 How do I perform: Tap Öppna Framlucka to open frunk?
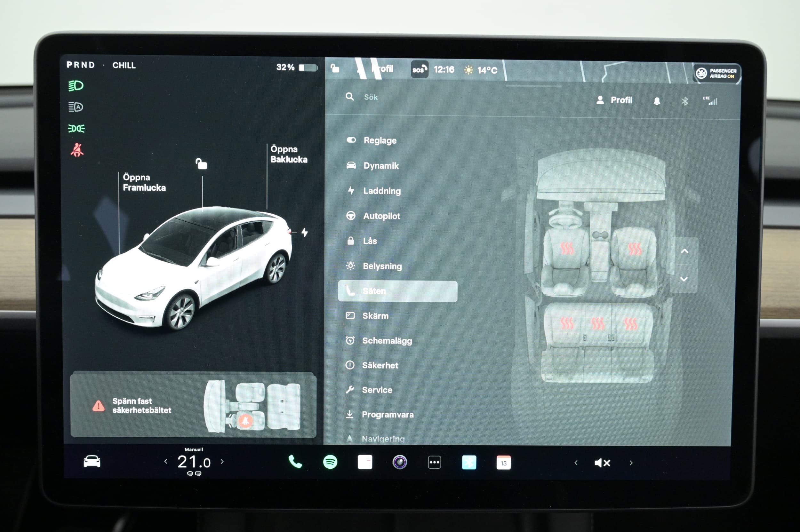144,182
